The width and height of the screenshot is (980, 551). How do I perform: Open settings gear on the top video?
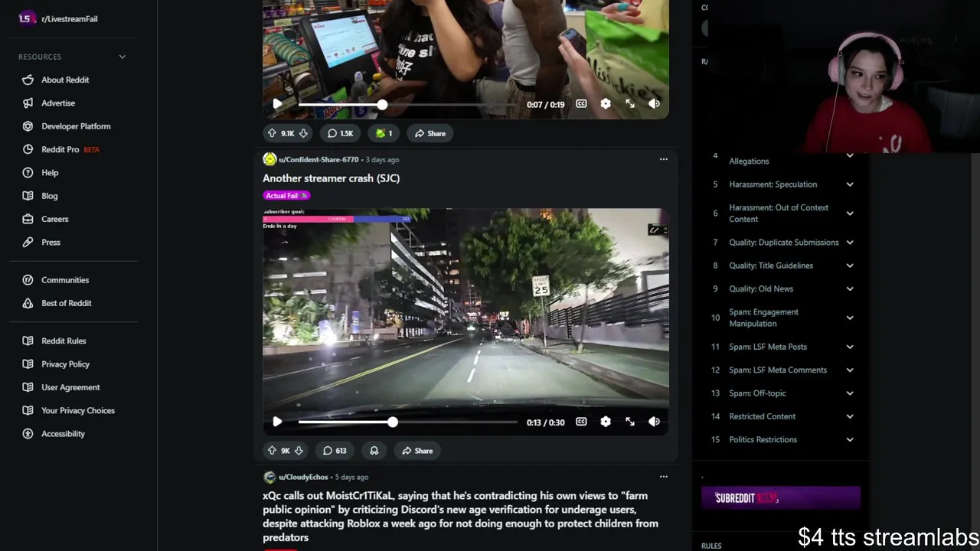(606, 103)
